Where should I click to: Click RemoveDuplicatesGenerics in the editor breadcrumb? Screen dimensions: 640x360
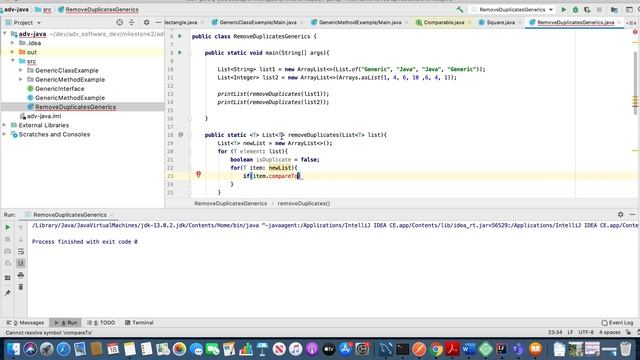point(231,203)
